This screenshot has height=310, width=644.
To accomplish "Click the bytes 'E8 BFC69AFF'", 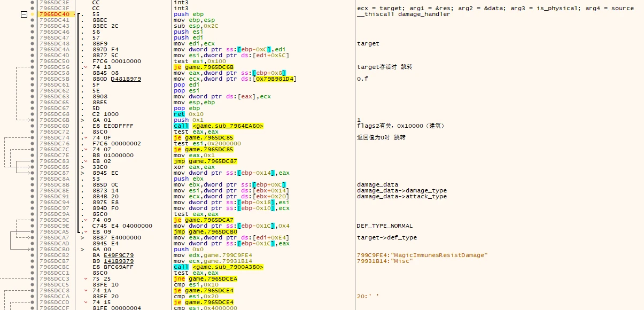I will [x=111, y=267].
